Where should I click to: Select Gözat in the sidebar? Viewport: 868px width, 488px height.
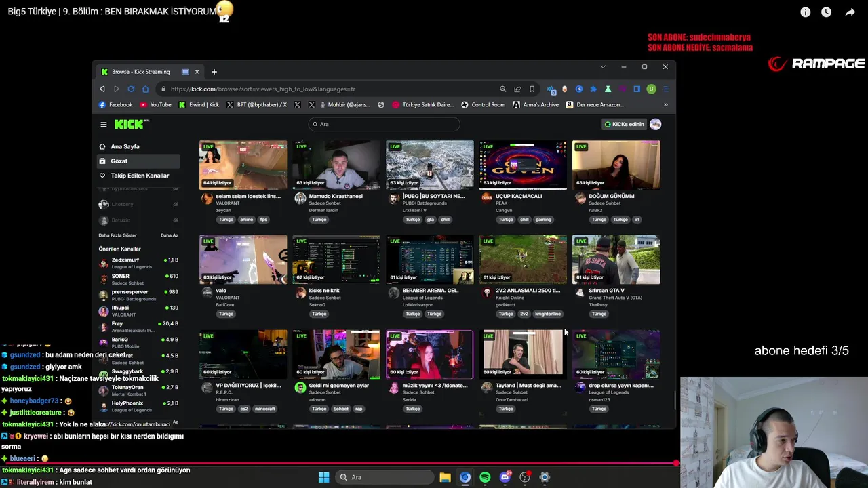tap(138, 161)
